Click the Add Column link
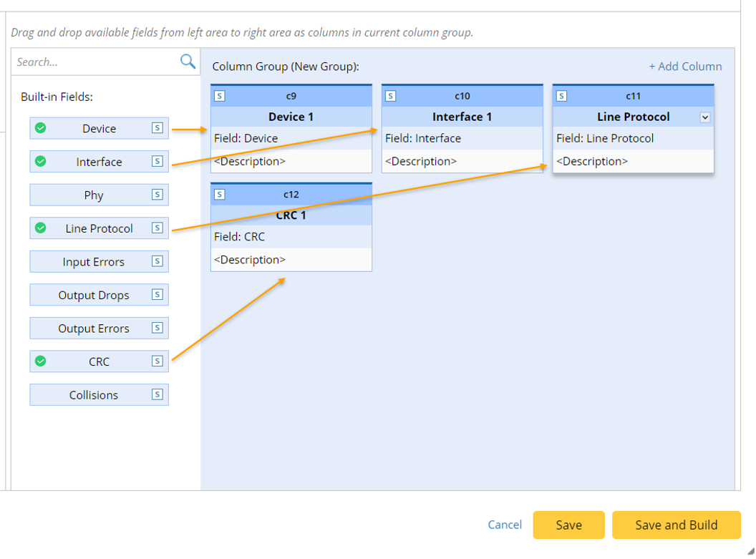 (685, 67)
